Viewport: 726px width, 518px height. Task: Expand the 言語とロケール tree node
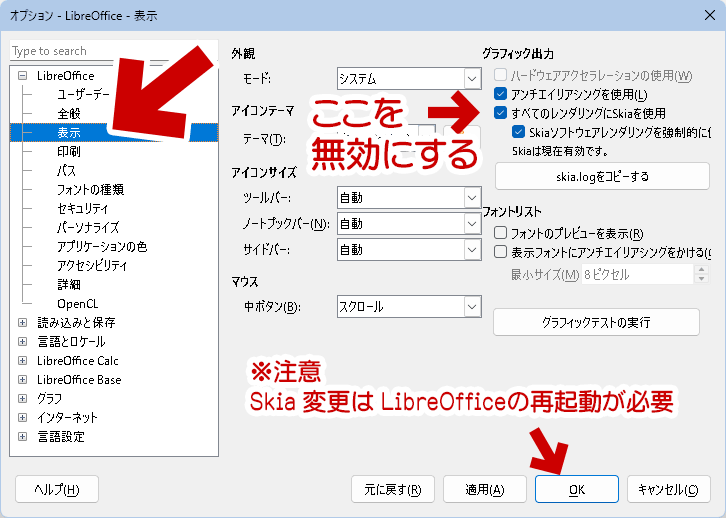(22, 342)
